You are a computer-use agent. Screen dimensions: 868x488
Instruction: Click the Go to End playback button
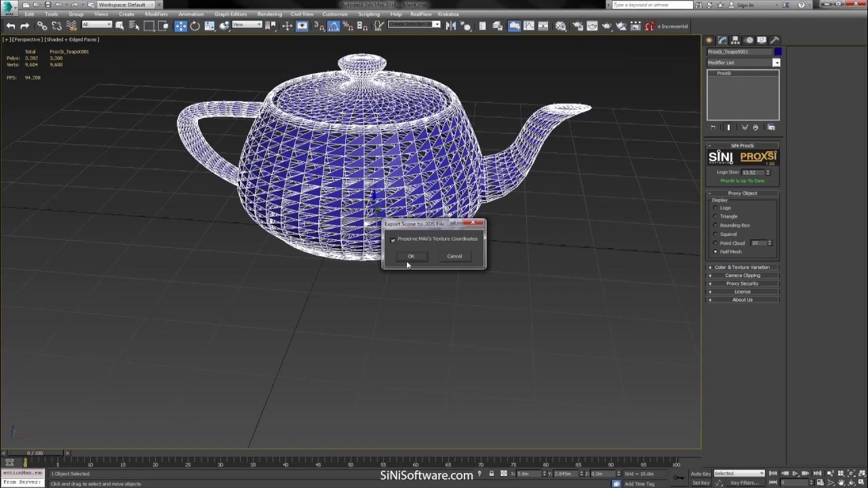[x=817, y=473]
